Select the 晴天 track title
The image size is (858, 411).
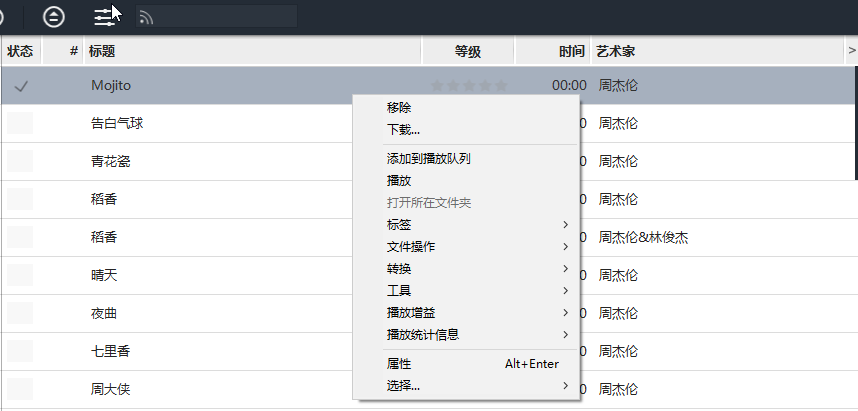click(104, 275)
